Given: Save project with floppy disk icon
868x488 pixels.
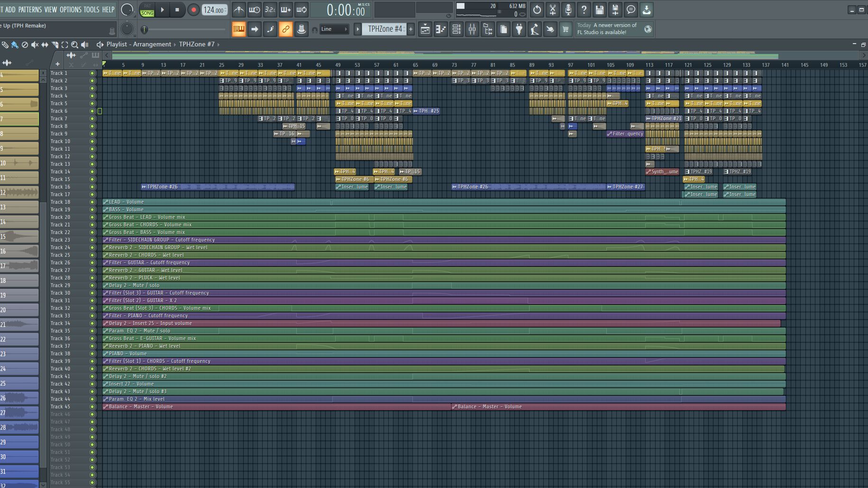Looking at the screenshot, I should 599,9.
